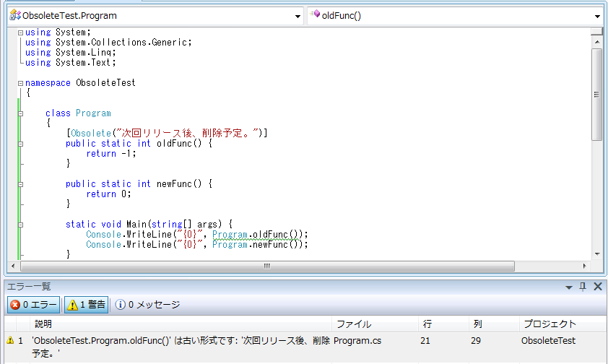The height and width of the screenshot is (364, 608).
Task: Collapse the namespace ObsoleteTest block
Action: (20, 83)
